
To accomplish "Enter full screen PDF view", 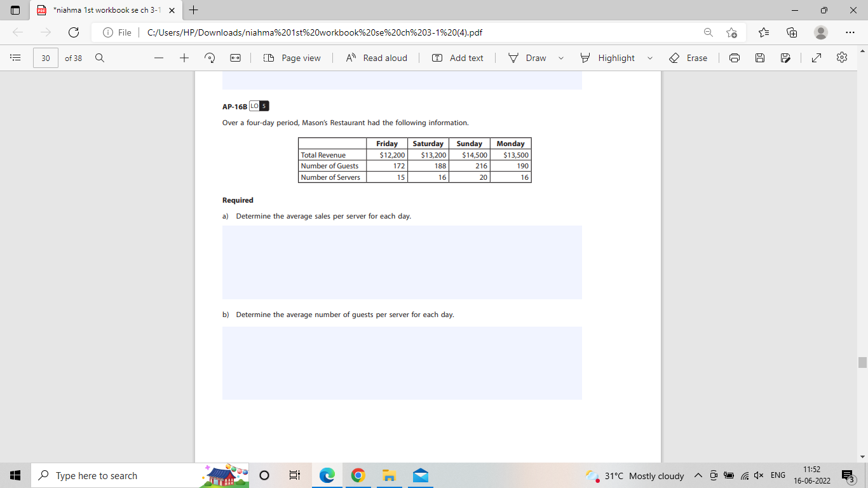I will coord(816,58).
